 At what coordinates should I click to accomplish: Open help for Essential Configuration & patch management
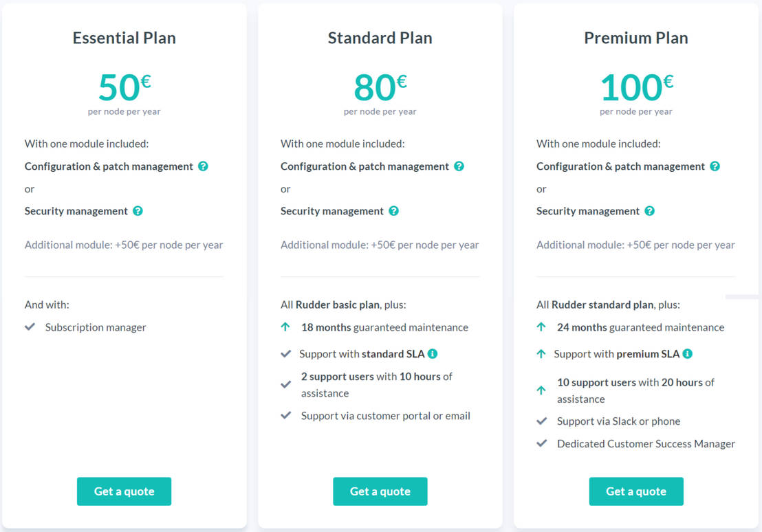(x=203, y=166)
